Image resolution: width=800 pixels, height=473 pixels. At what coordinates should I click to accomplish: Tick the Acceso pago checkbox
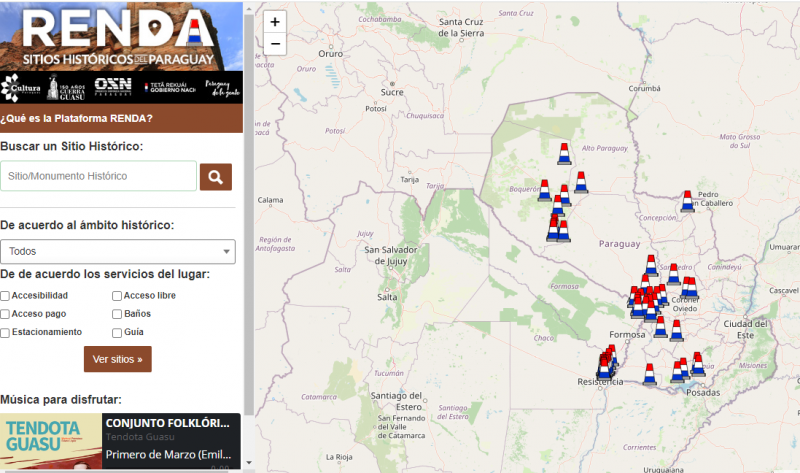(5, 314)
